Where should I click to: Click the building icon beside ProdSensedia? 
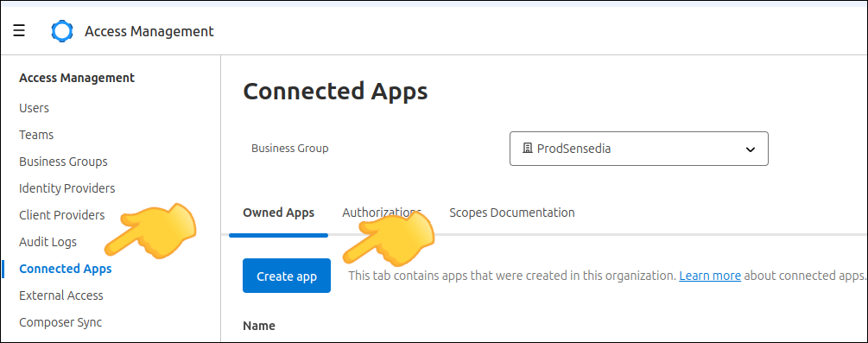point(527,149)
